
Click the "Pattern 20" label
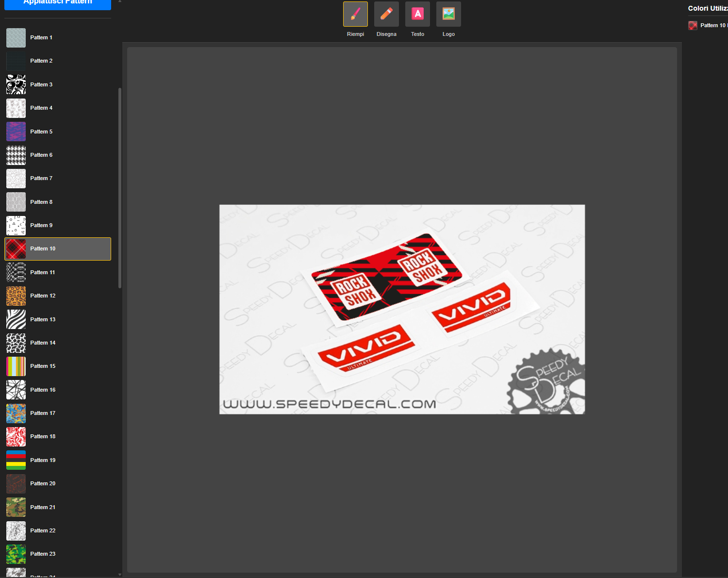click(43, 483)
